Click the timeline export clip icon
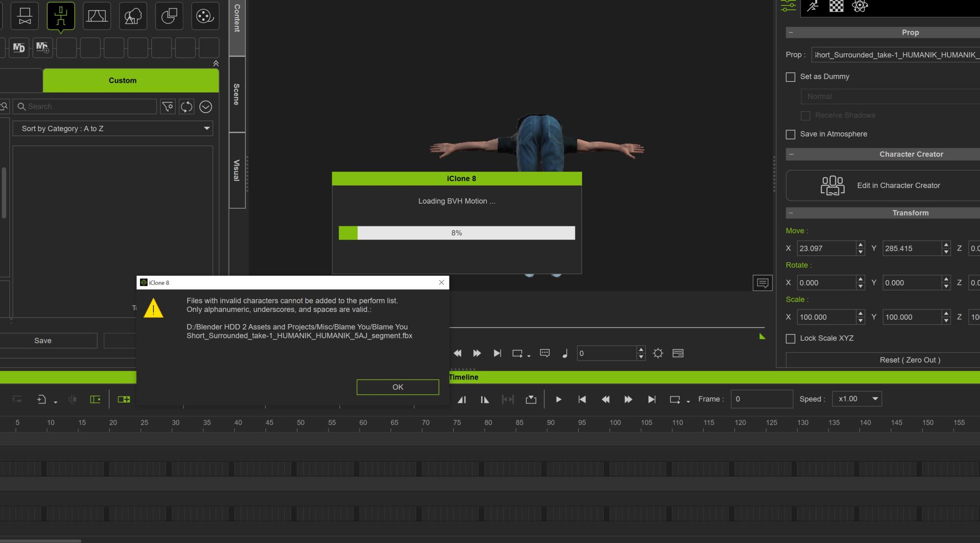This screenshot has height=543, width=980. pos(531,399)
